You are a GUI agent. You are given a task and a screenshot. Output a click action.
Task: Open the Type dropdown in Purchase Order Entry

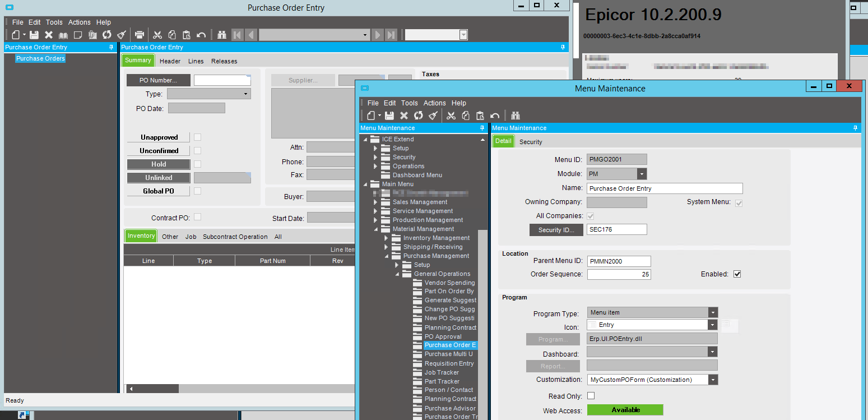coord(246,94)
